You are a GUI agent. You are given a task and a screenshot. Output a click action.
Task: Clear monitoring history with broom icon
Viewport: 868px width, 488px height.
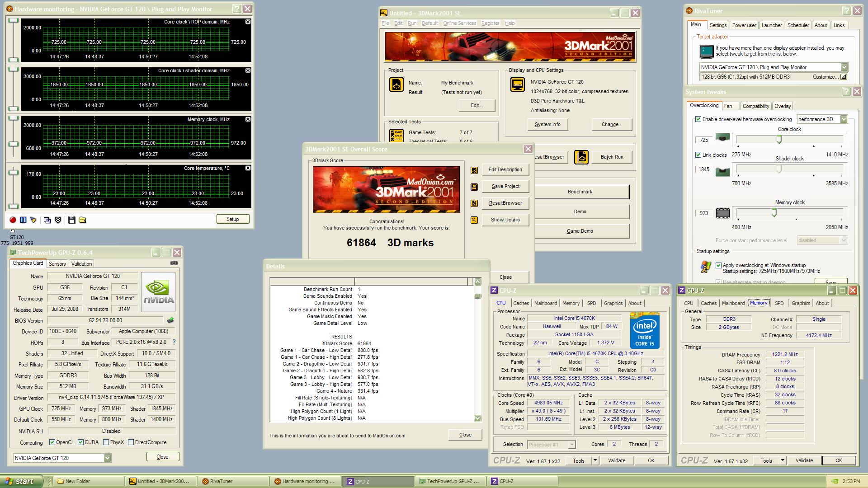33,220
